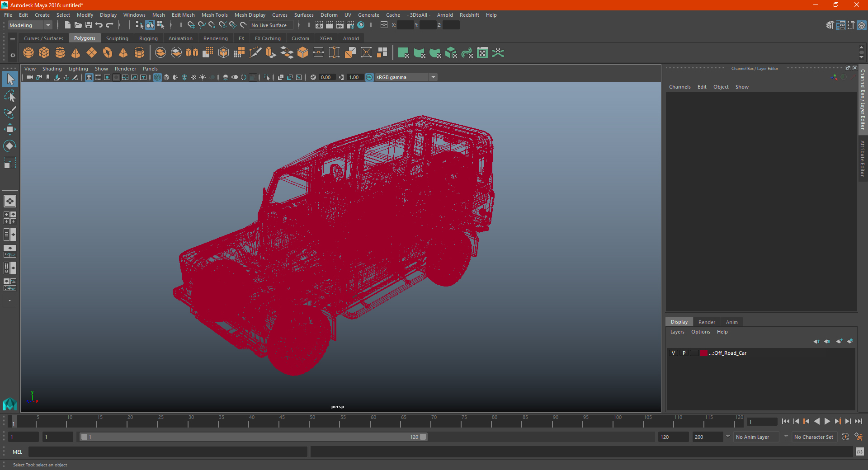Toggle view transform ON button
868x470 pixels.
point(369,77)
